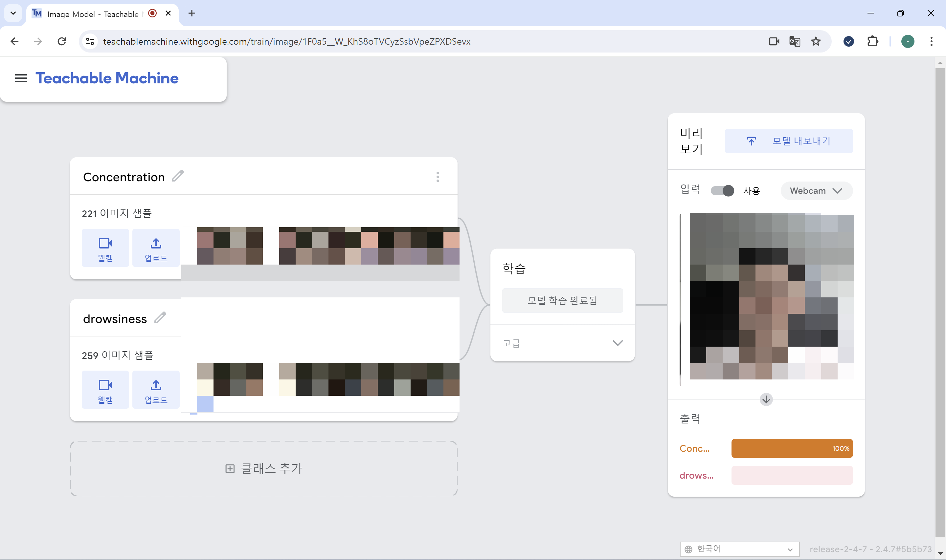Click the 모델 학습 완료됨 train button
This screenshot has width=946, height=560.
[562, 300]
